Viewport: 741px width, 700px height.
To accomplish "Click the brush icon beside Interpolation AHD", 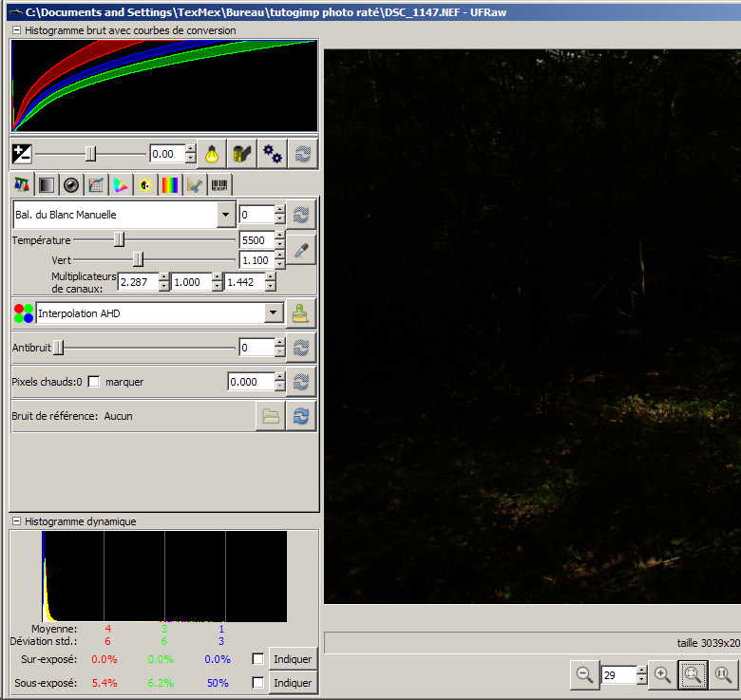I will click(x=301, y=313).
